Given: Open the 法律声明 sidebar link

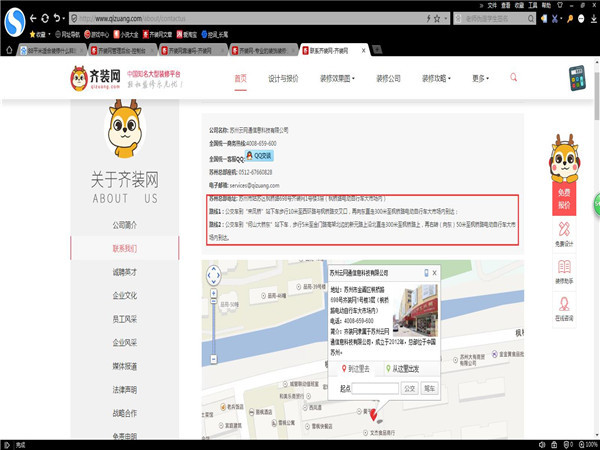Looking at the screenshot, I should click(x=124, y=390).
